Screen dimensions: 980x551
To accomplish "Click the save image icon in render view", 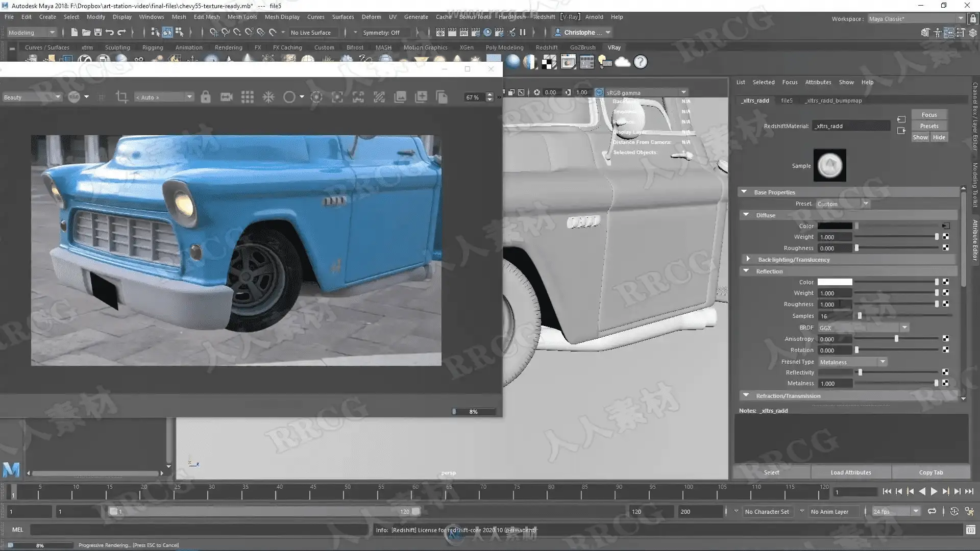I will pos(400,97).
